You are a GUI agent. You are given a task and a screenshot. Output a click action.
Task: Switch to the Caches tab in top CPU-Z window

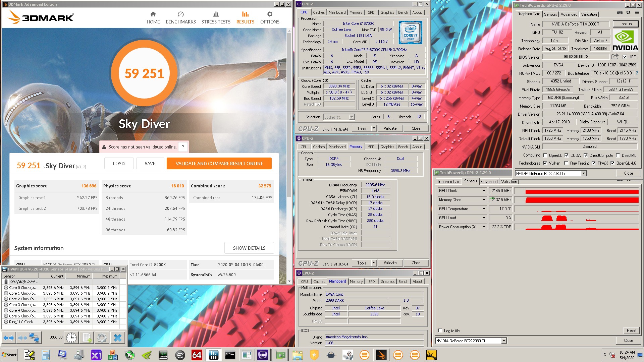[x=319, y=12]
